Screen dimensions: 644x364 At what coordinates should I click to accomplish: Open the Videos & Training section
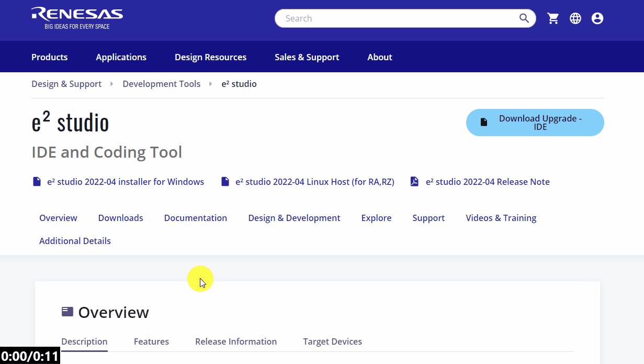coord(501,217)
